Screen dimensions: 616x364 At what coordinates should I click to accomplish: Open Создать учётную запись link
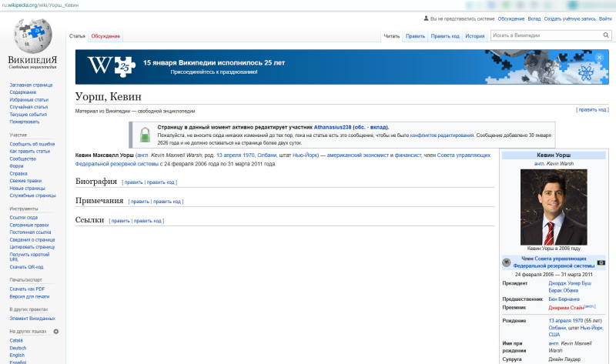coord(569,18)
